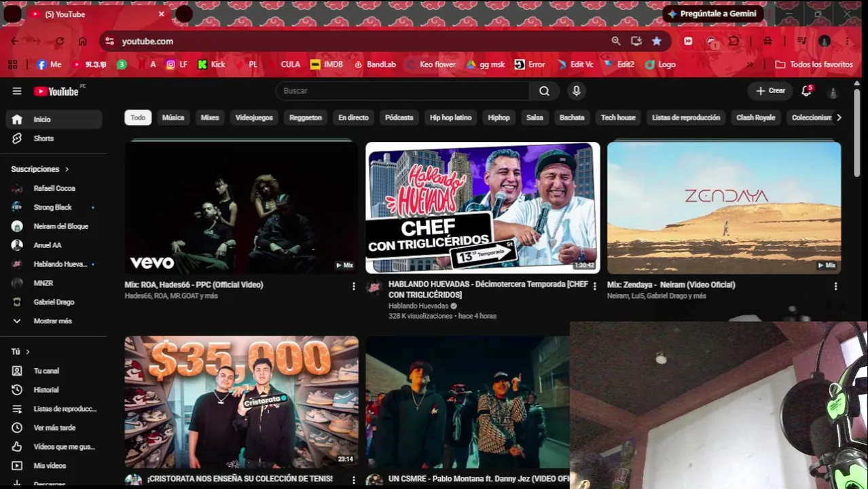Expand the Suscripciones section chevron
Image resolution: width=868 pixels, height=489 pixels.
pos(67,169)
